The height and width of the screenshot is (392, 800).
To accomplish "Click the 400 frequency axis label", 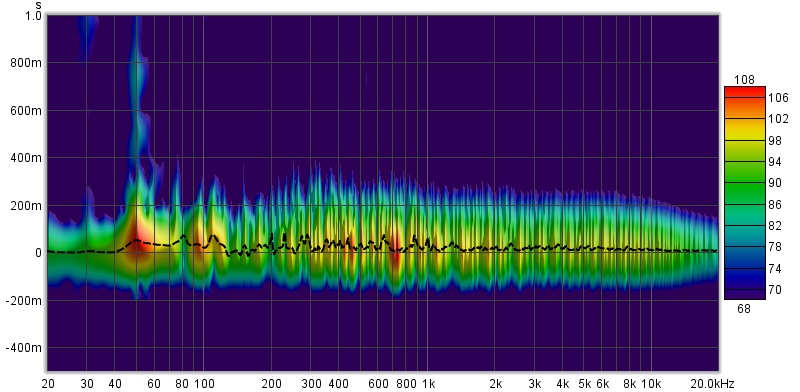I will [339, 384].
